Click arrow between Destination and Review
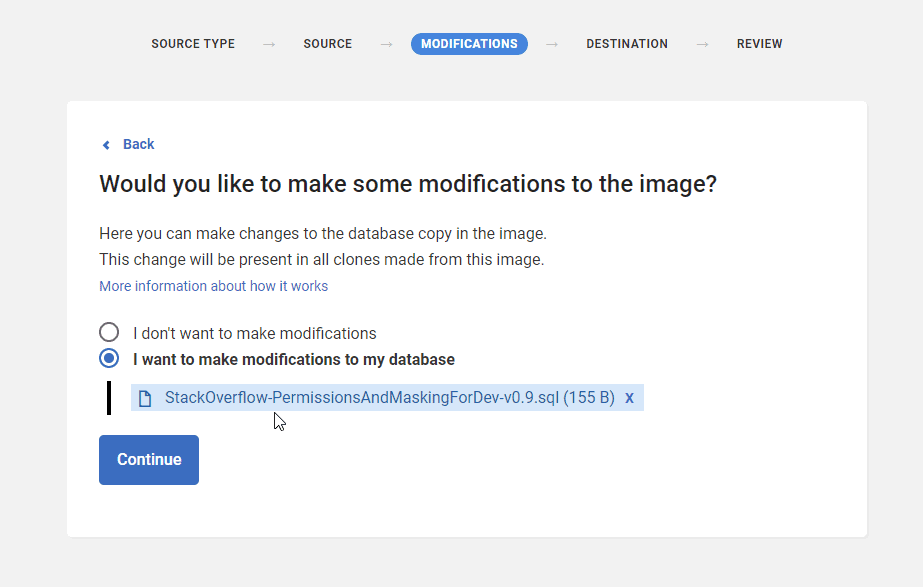 click(702, 44)
